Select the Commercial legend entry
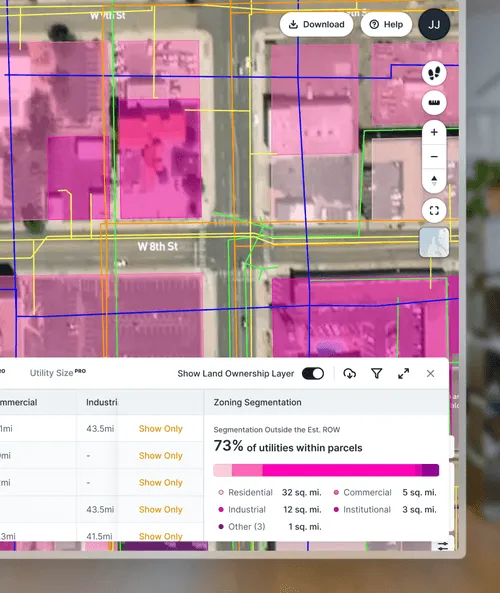The width and height of the screenshot is (500, 593). [362, 492]
